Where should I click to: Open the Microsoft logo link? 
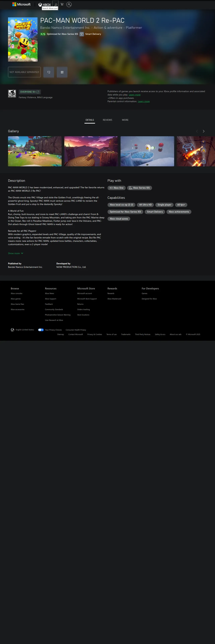point(21,4)
